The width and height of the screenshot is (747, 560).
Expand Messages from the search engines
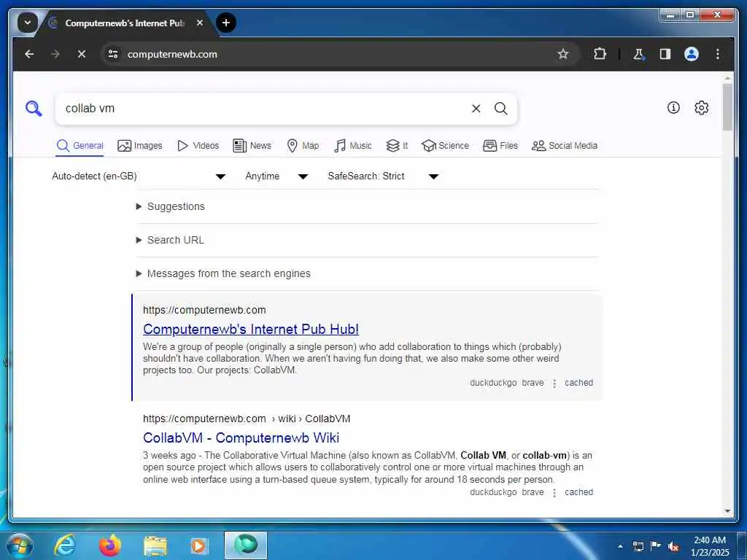(223, 274)
